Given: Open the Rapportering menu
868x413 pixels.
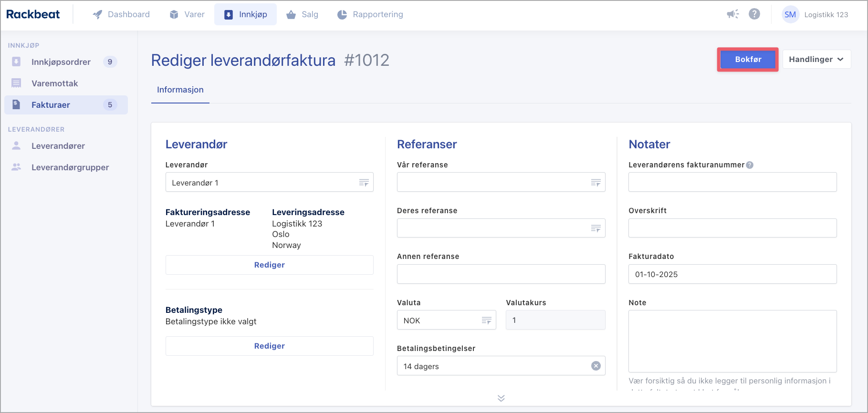Looking at the screenshot, I should [x=370, y=15].
